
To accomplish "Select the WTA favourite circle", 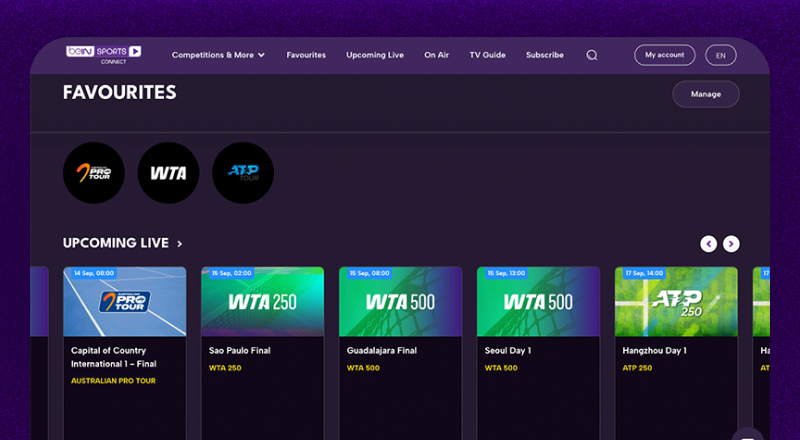I will (x=168, y=173).
